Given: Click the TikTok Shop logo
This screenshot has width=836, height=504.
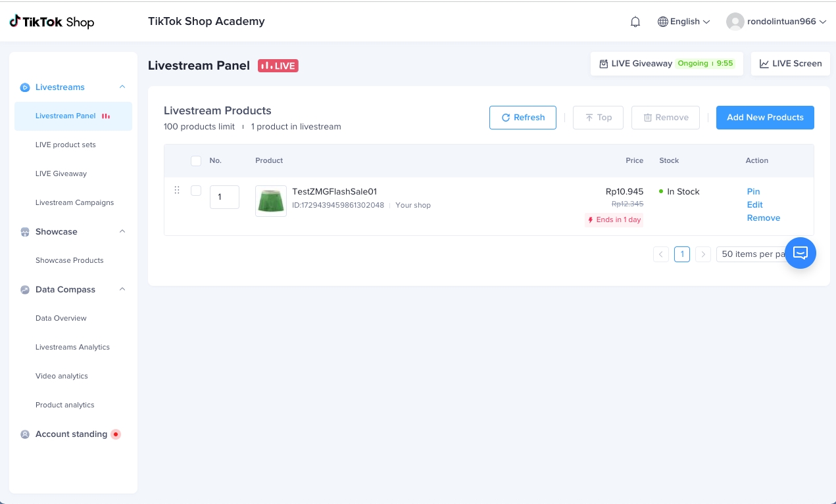Looking at the screenshot, I should point(52,22).
